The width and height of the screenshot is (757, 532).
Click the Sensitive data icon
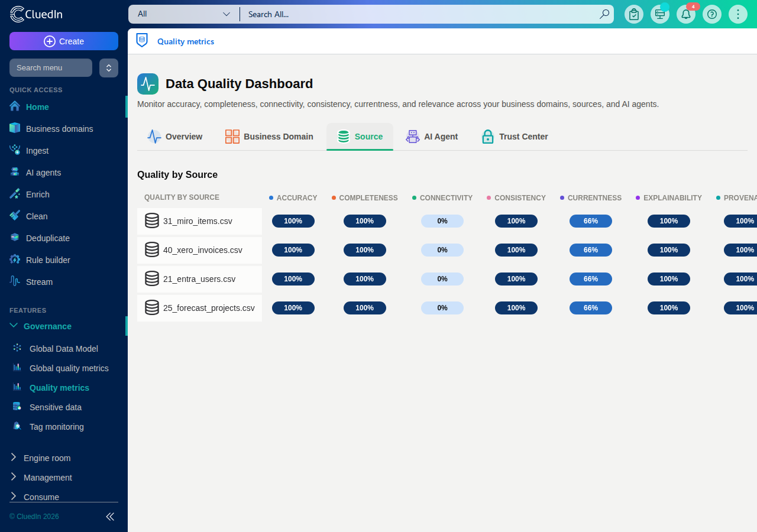point(17,407)
